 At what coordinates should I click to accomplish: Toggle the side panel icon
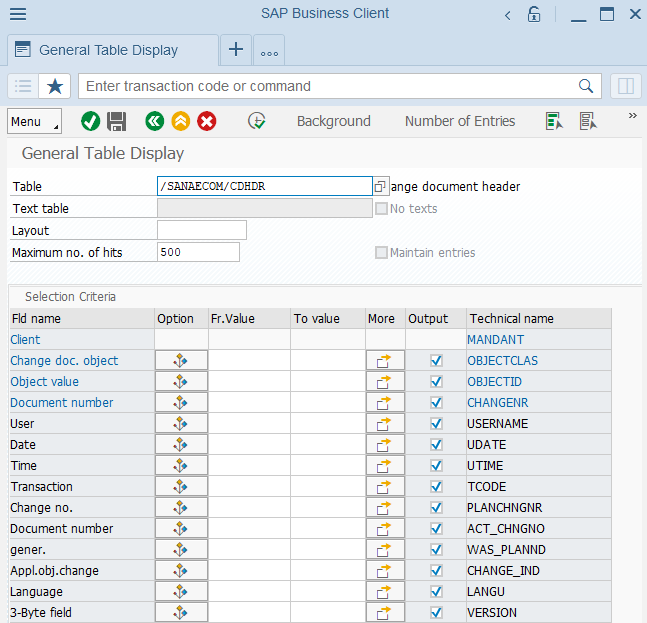(626, 86)
